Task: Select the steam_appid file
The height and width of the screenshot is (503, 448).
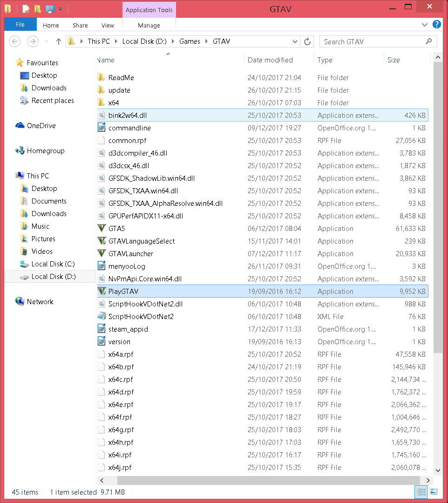Action: click(x=263, y=329)
